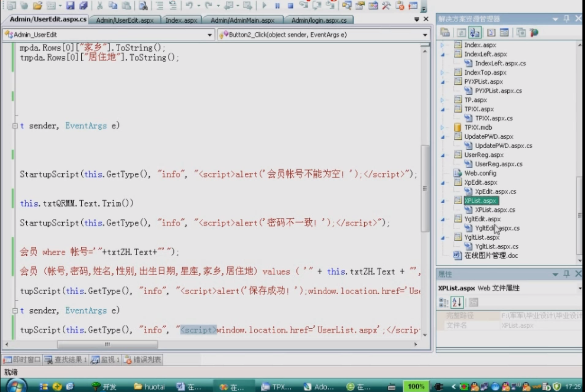Select YgltList.aspx.cs in Solution Explorer
The width and height of the screenshot is (585, 392).
pyautogui.click(x=497, y=246)
